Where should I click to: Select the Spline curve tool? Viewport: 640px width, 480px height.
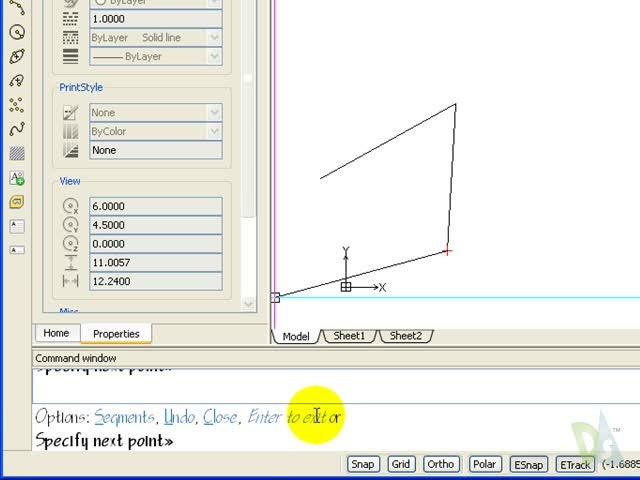coord(17,129)
